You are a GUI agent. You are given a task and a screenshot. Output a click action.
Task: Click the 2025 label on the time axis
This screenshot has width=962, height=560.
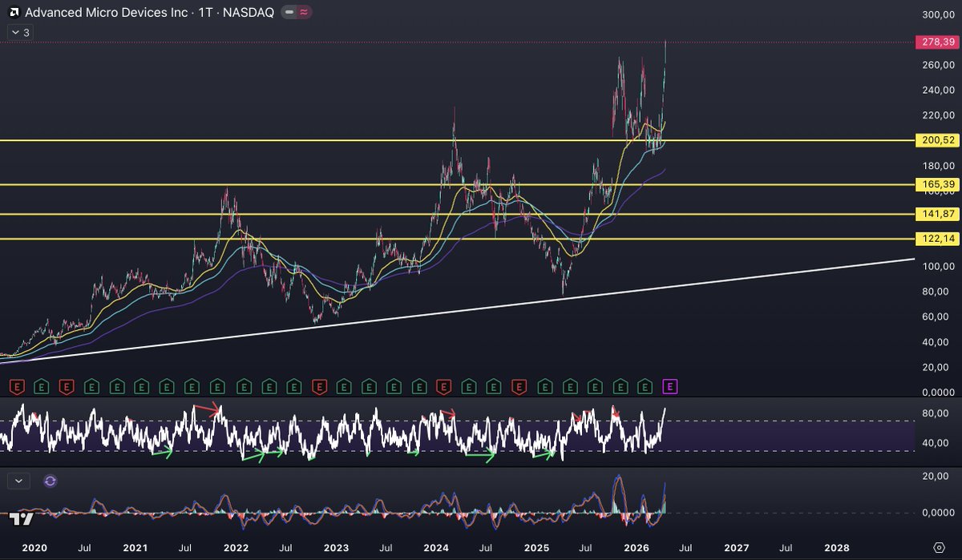pyautogui.click(x=536, y=548)
